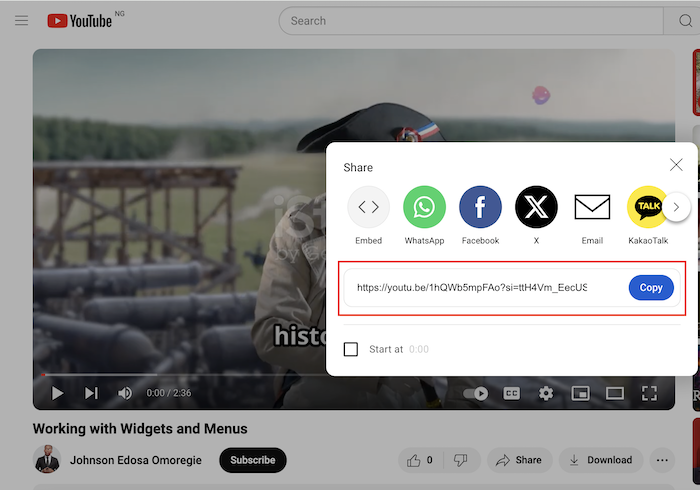Toggle autoplay switch
This screenshot has width=700, height=490.
pyautogui.click(x=475, y=393)
